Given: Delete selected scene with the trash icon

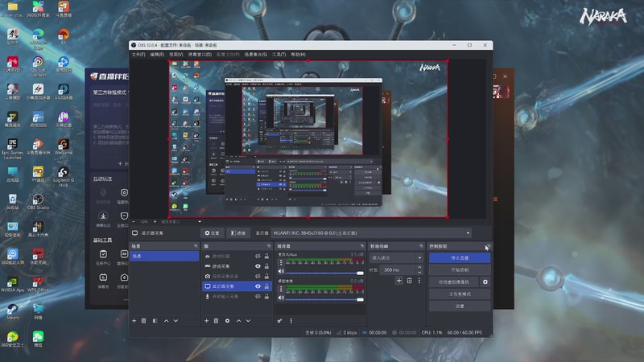Looking at the screenshot, I should click(144, 320).
